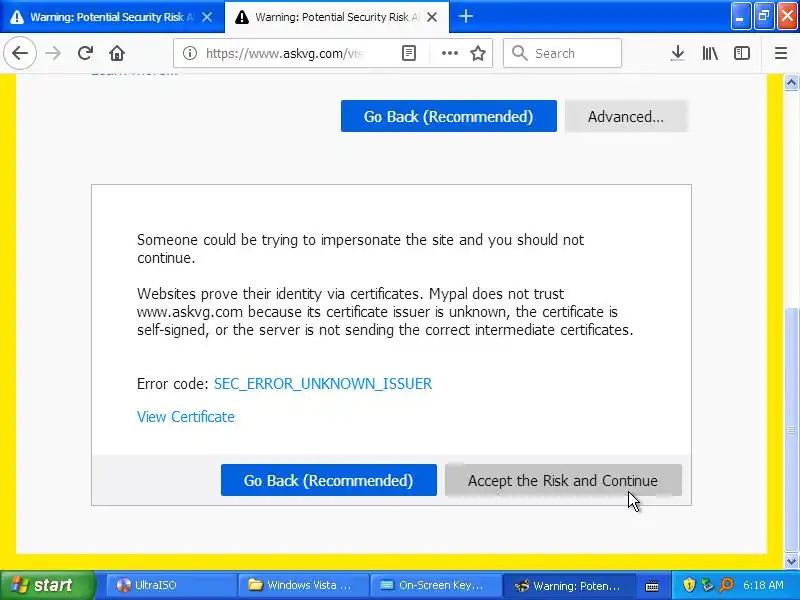Toggle reader view icon in address bar

click(x=409, y=53)
